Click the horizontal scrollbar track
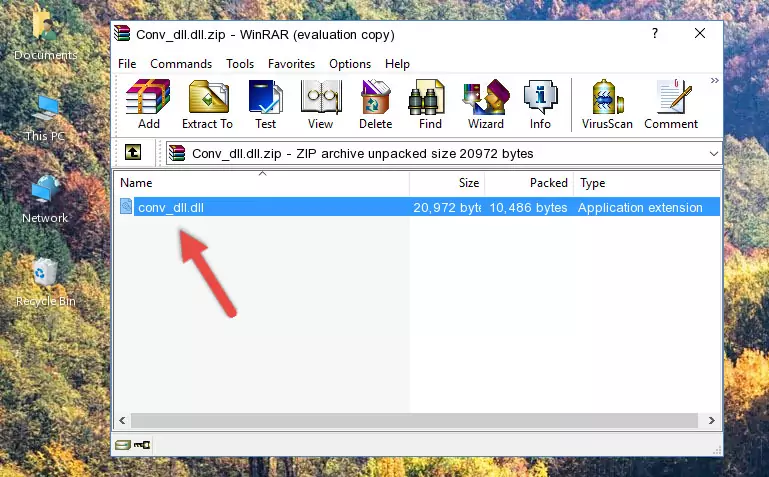This screenshot has width=769, height=477. coord(414,420)
